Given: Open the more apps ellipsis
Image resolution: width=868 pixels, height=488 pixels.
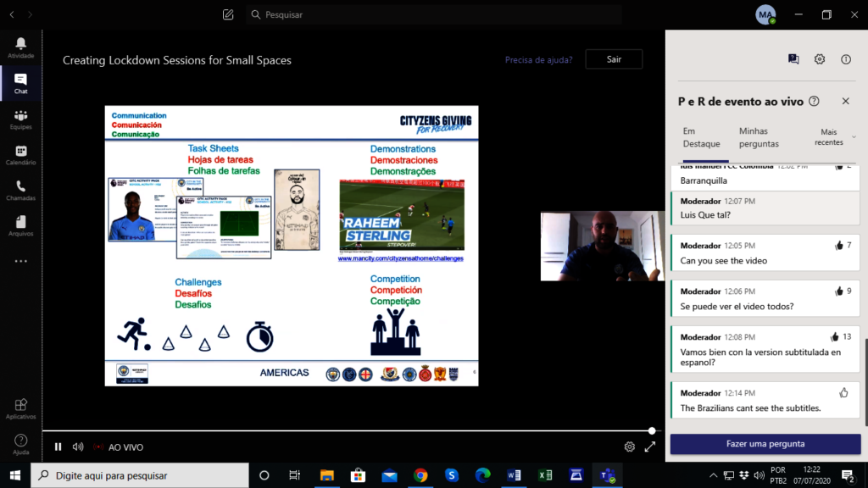Looking at the screenshot, I should (20, 261).
